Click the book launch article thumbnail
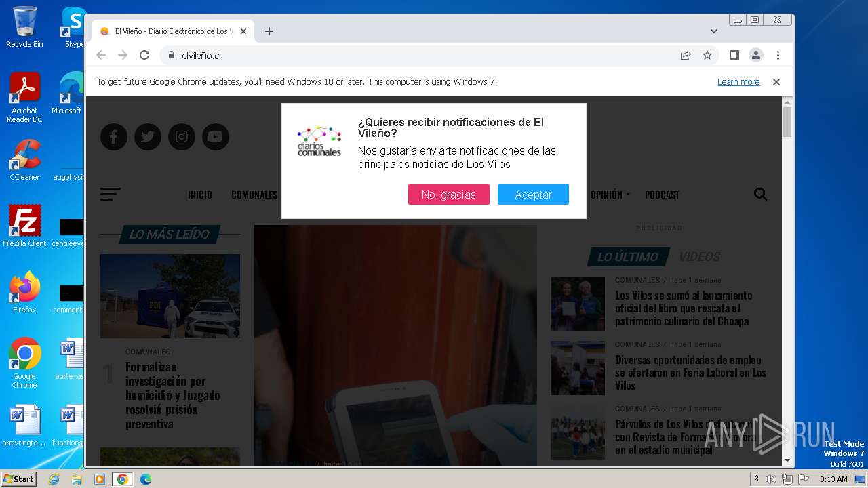Screen dimensions: 868x488 (x=578, y=303)
